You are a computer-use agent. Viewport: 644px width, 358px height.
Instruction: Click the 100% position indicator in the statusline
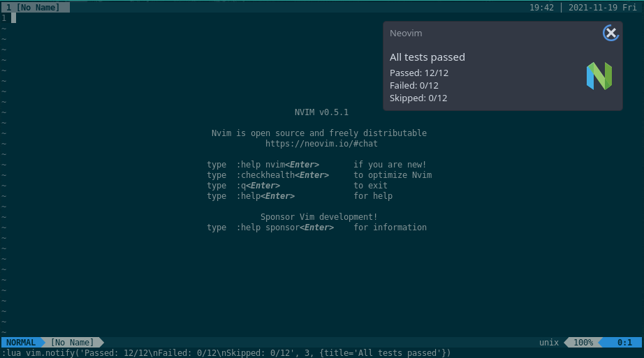(583, 343)
